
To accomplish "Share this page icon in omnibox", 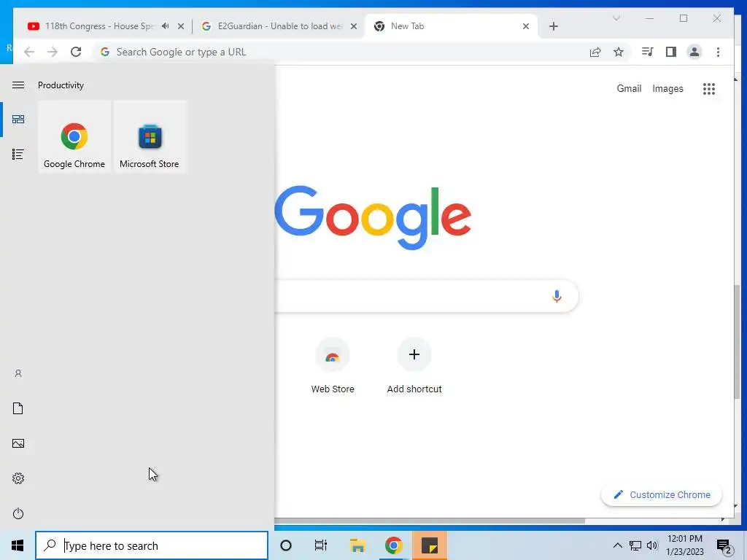I will 595,52.
